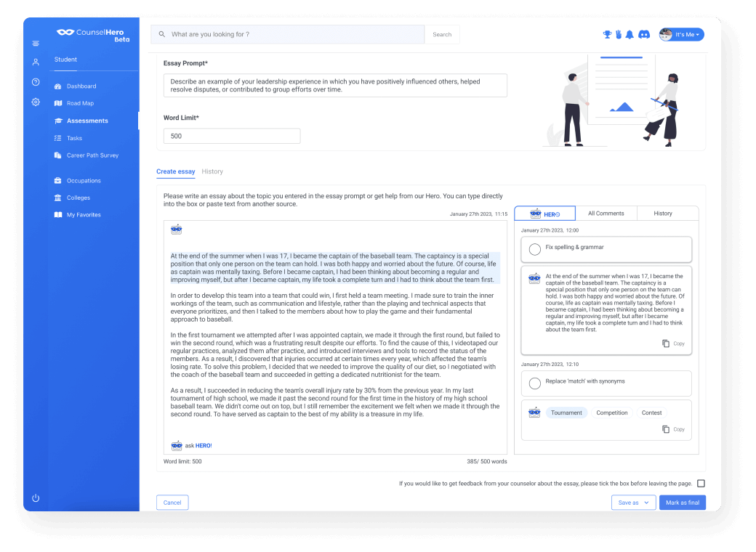
Task: Click the trophy icon in header
Action: (x=607, y=34)
